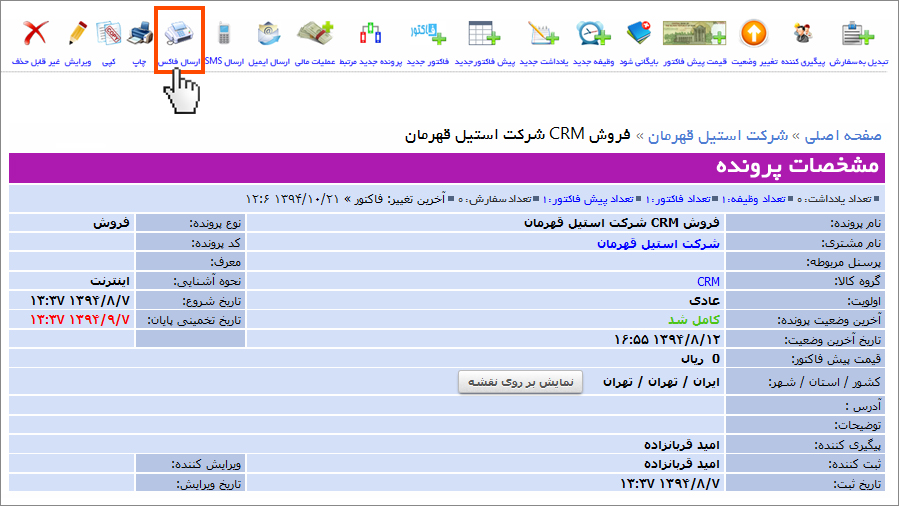Image resolution: width=899 pixels, height=506 pixels.
Task: Click the new note (یادداشت جدید) notepad icon
Action: (544, 33)
